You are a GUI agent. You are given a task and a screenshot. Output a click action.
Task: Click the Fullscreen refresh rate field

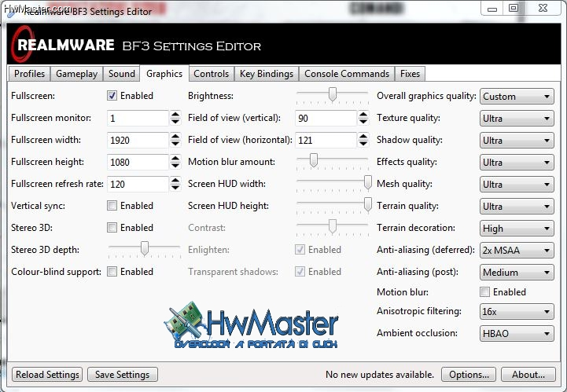tap(138, 185)
